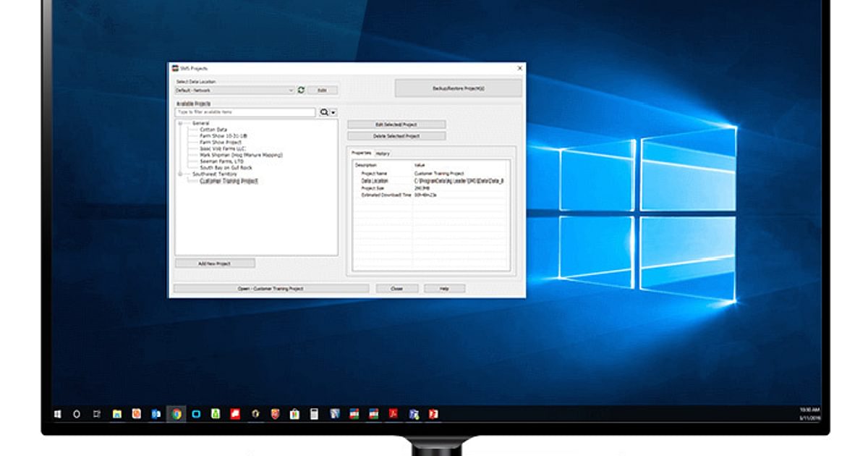Screen dimensions: 868x456
Task: Open File Explorer from the taskbar
Action: pyautogui.click(x=116, y=415)
